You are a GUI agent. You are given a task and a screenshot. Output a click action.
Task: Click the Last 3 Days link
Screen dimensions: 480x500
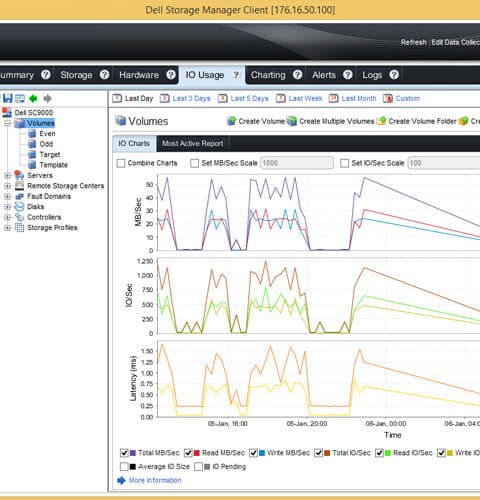[191, 98]
